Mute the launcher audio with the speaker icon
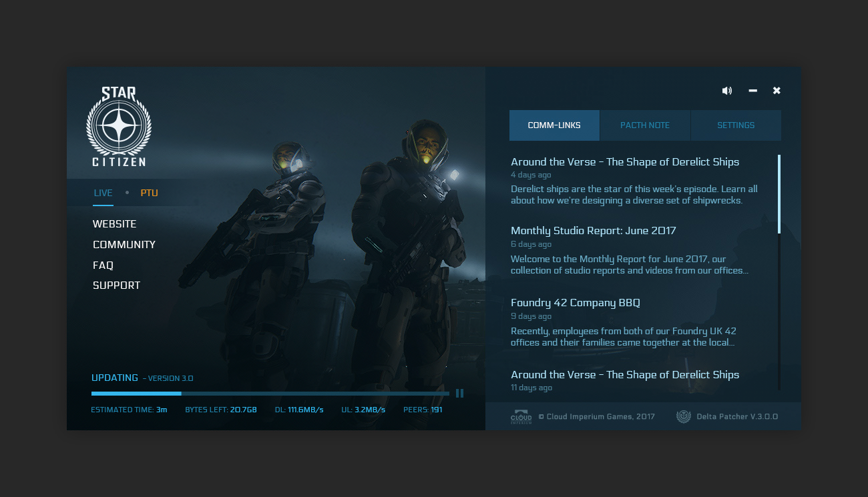 coord(727,90)
